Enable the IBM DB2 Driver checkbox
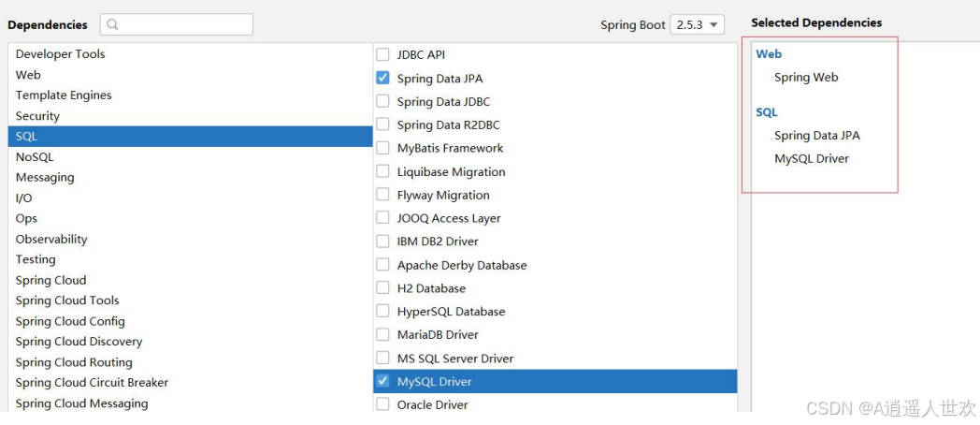 [382, 241]
